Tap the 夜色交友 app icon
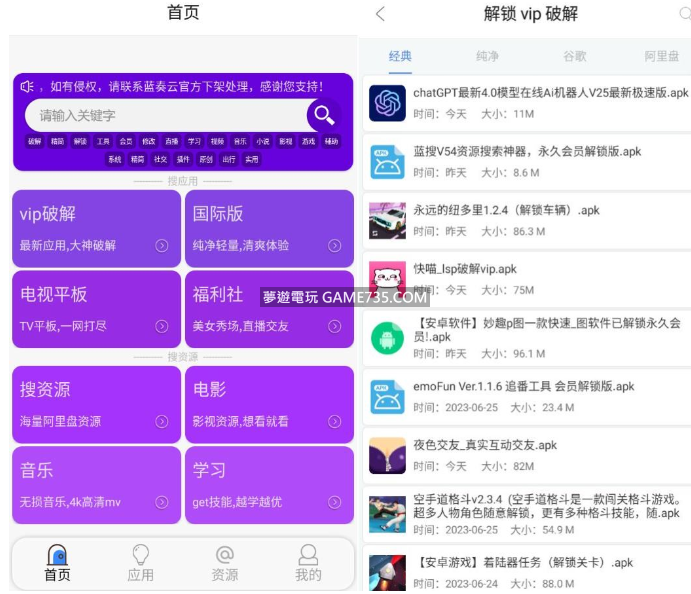The height and width of the screenshot is (594, 691). [x=387, y=456]
